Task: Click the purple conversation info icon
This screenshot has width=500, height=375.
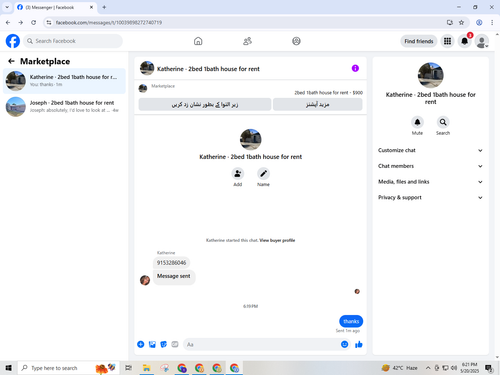Action: click(x=355, y=68)
